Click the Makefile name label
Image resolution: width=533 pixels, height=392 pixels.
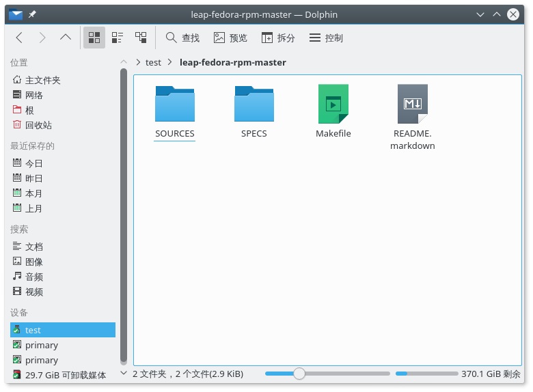point(333,133)
